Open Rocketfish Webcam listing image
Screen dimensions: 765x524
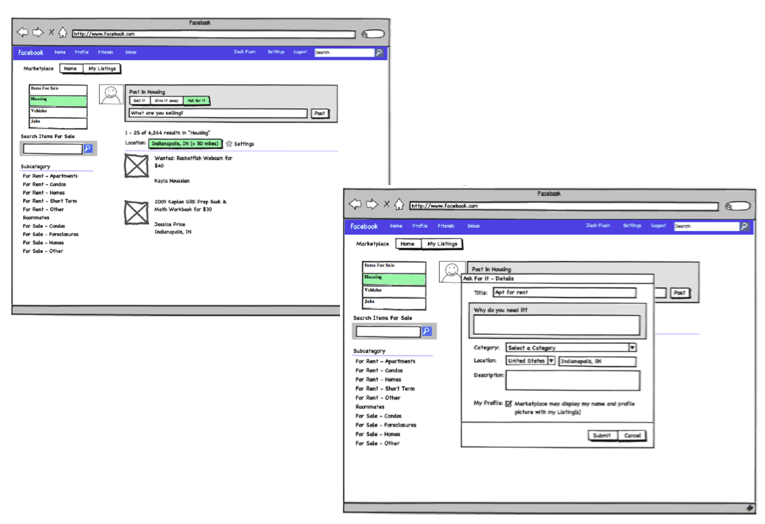136,166
